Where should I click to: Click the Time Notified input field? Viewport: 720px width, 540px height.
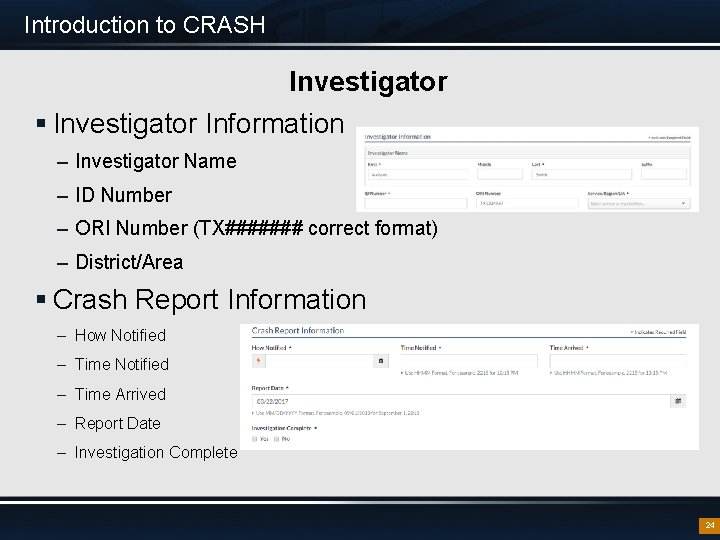(469, 361)
